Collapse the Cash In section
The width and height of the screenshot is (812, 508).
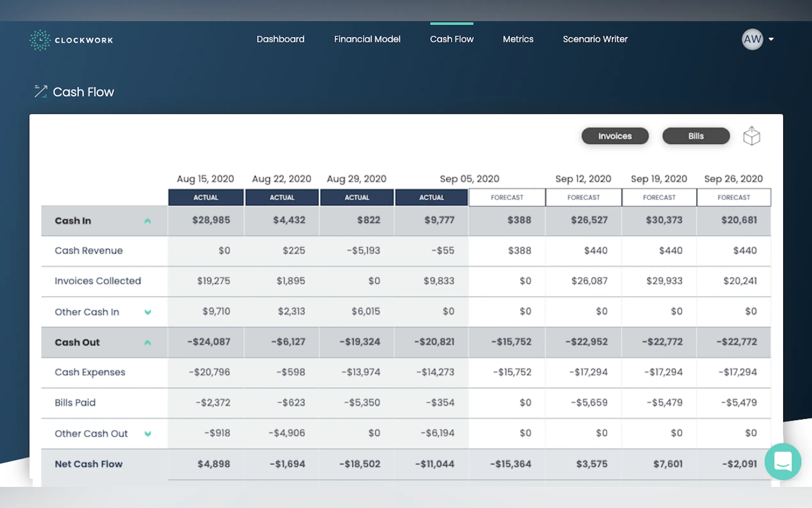click(147, 221)
